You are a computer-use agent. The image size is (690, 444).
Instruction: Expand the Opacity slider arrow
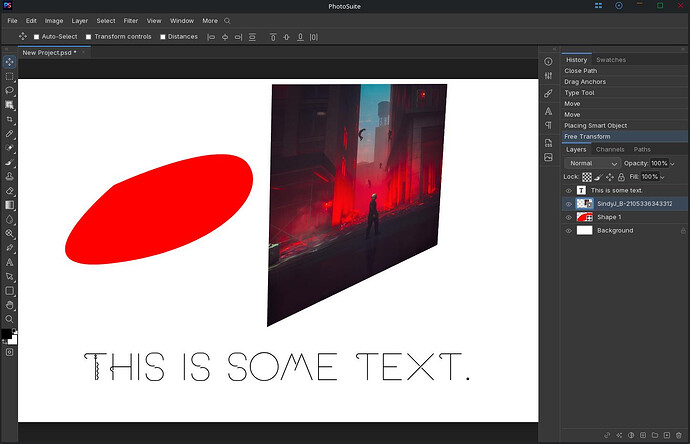(672, 164)
